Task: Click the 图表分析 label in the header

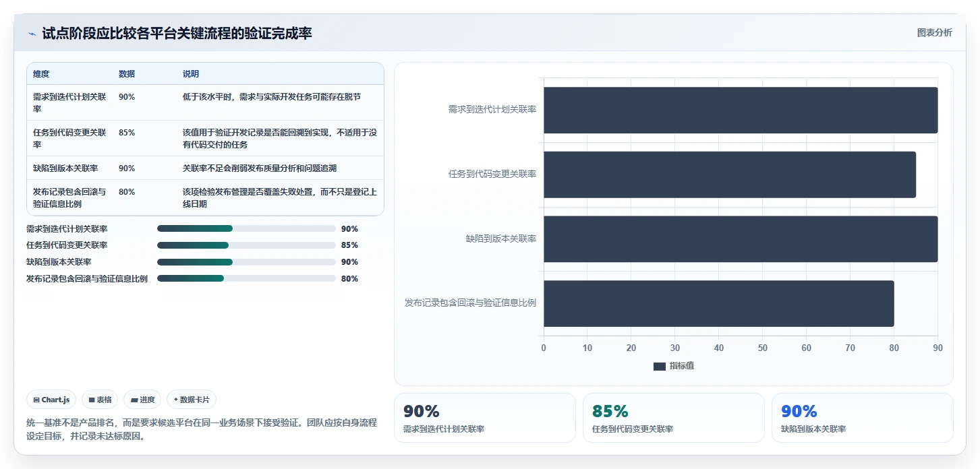Action: (934, 32)
